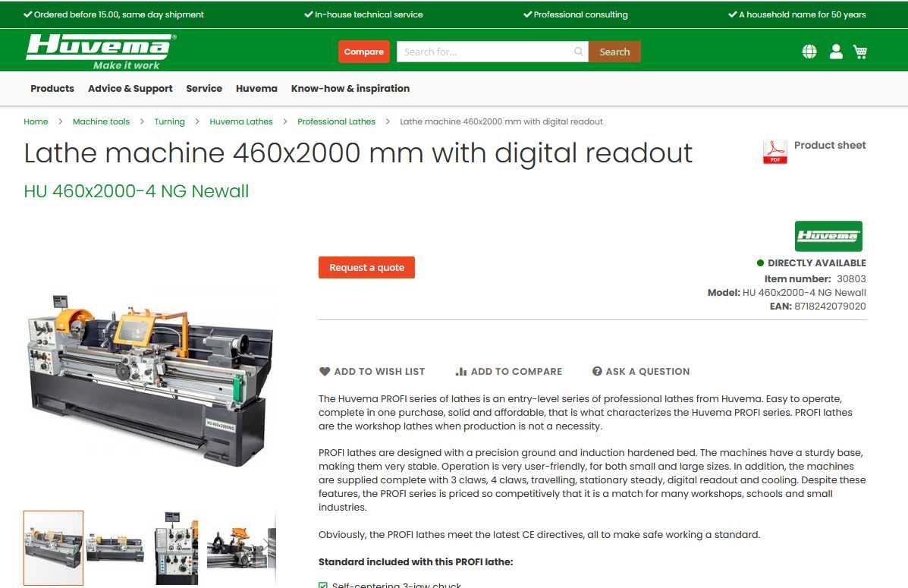Click the Huvema logo in header
Screen dimensions: 908x588
(x=102, y=51)
